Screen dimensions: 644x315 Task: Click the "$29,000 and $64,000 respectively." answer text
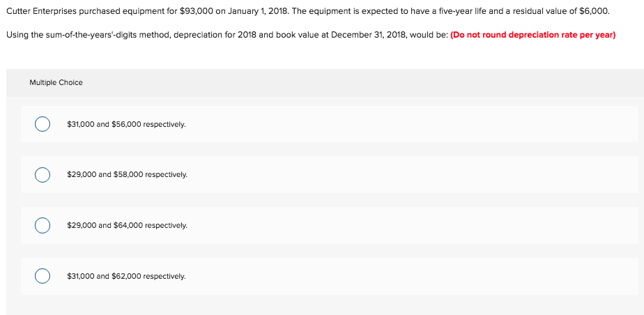(128, 226)
